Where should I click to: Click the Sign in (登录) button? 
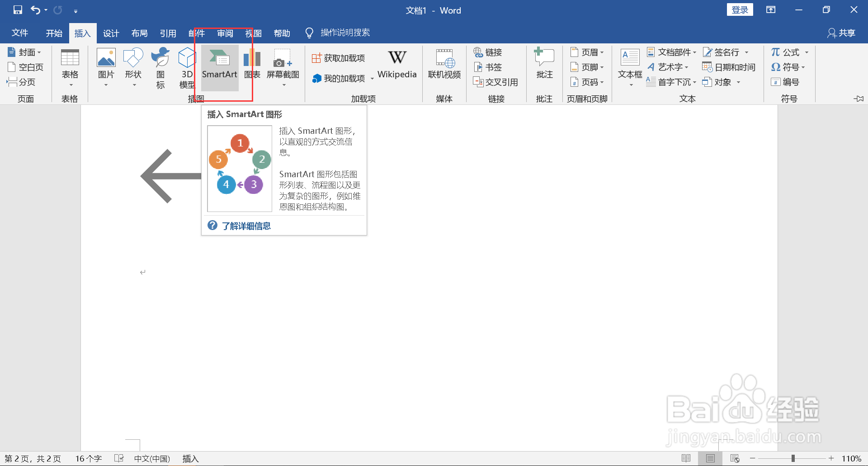coord(740,10)
